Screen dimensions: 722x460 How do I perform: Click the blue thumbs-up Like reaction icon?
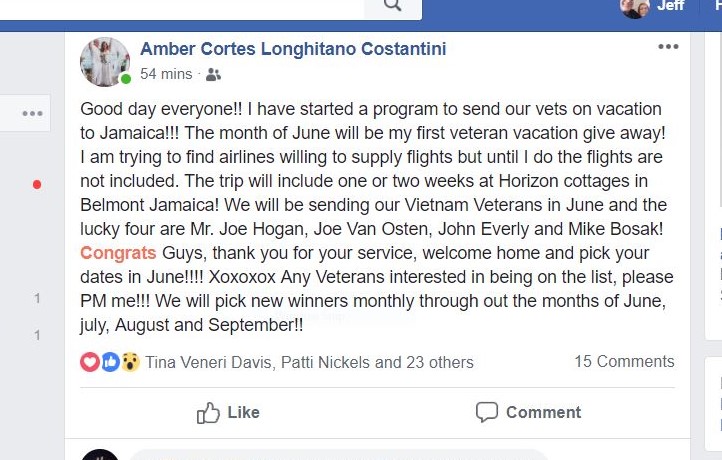pyautogui.click(x=111, y=362)
